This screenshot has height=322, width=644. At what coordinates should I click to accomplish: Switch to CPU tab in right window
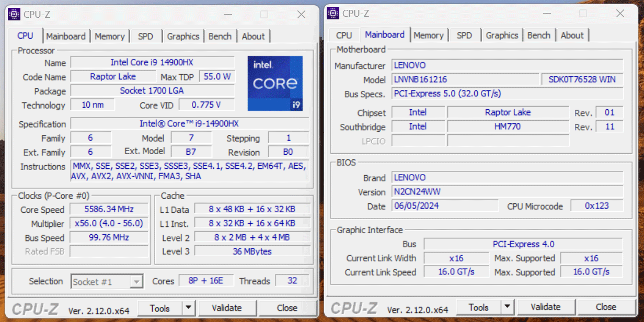tap(344, 35)
